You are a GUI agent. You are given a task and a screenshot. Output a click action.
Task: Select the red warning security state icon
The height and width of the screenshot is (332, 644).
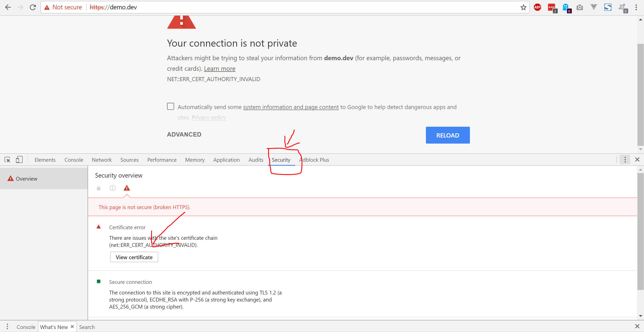127,188
